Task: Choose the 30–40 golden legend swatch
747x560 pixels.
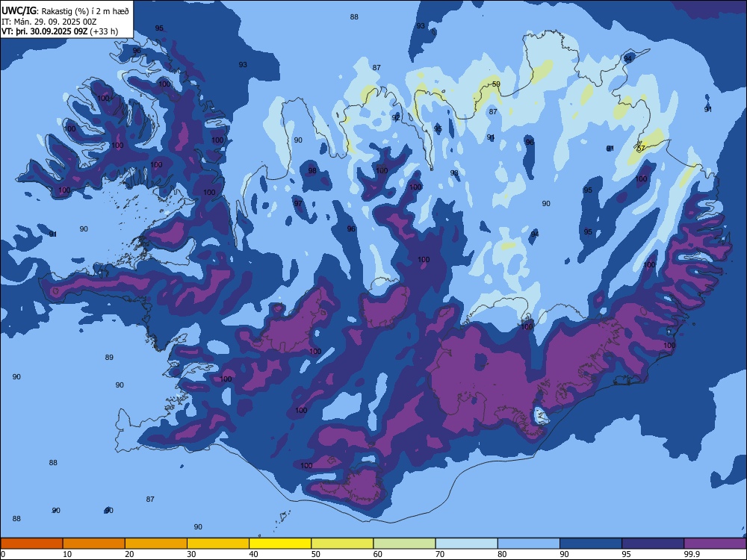Action: [x=218, y=544]
